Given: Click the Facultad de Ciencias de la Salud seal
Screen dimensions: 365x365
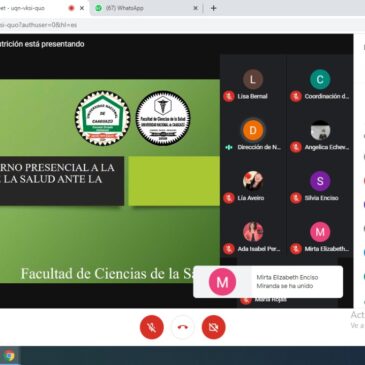Looking at the screenshot, I should [x=163, y=118].
